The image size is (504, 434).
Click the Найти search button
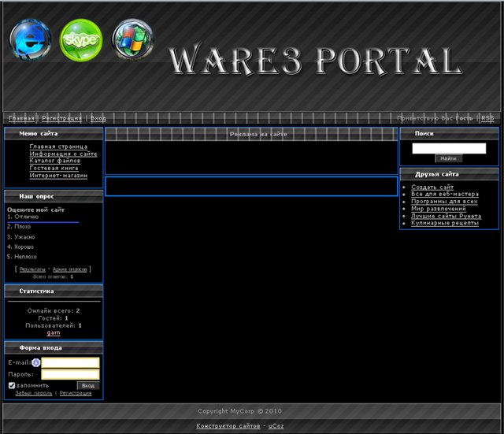click(449, 158)
